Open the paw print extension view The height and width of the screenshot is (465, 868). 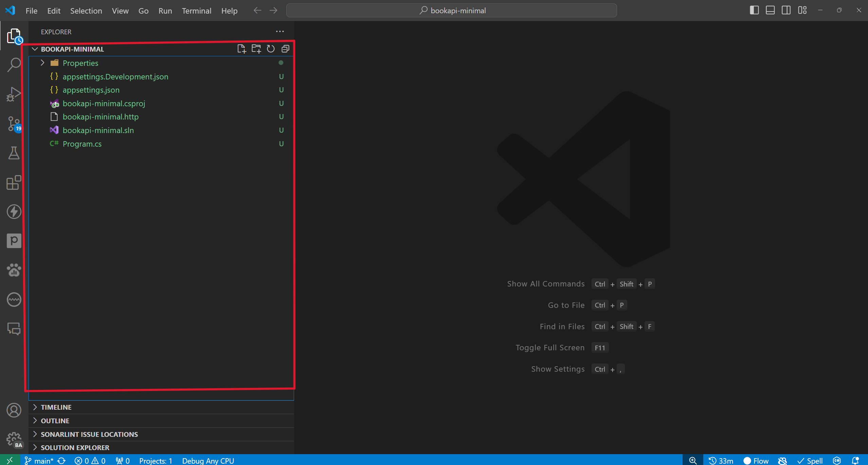click(14, 270)
